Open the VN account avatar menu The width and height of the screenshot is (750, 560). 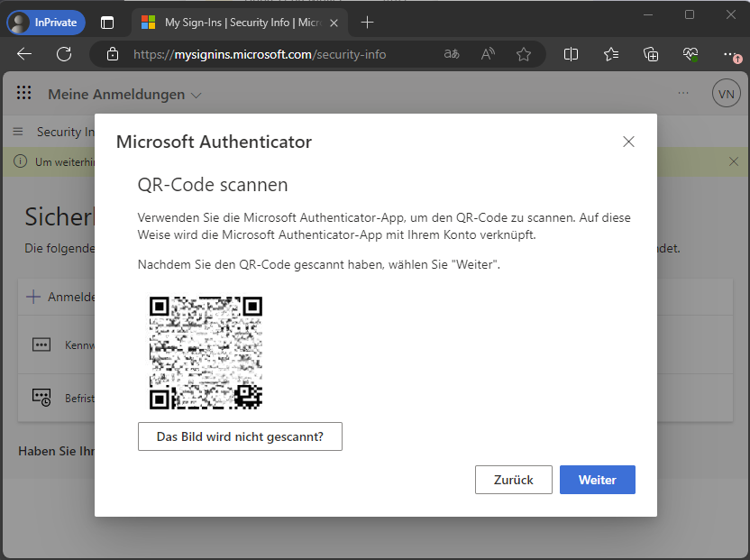(x=725, y=94)
